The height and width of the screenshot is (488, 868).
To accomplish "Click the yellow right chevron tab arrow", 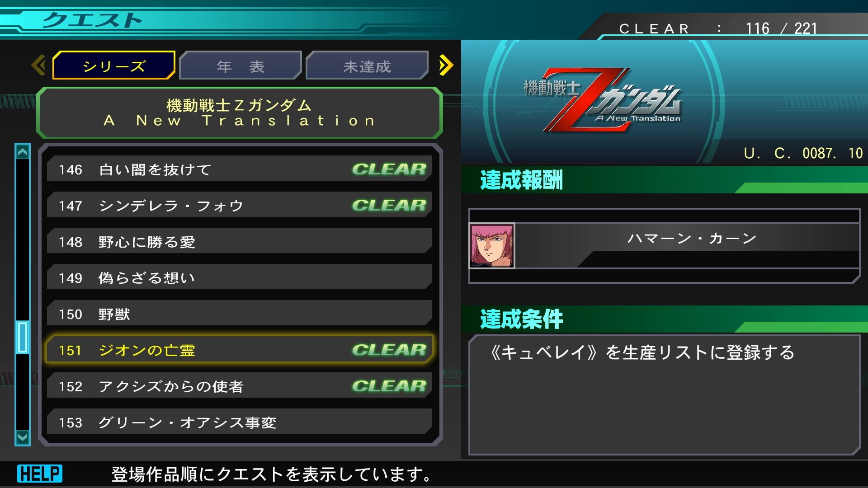I will coord(446,66).
